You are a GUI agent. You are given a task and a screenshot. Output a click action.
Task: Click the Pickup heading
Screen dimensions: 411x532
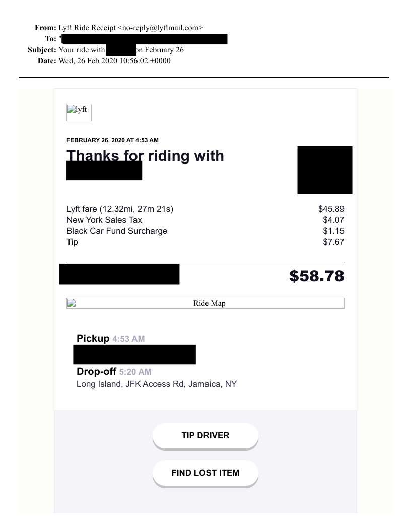pos(93,338)
